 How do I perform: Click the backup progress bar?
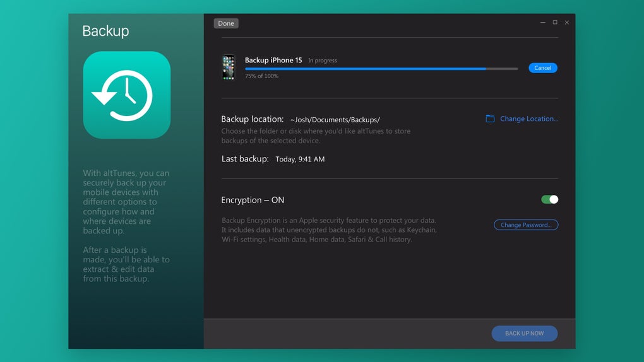[381, 69]
